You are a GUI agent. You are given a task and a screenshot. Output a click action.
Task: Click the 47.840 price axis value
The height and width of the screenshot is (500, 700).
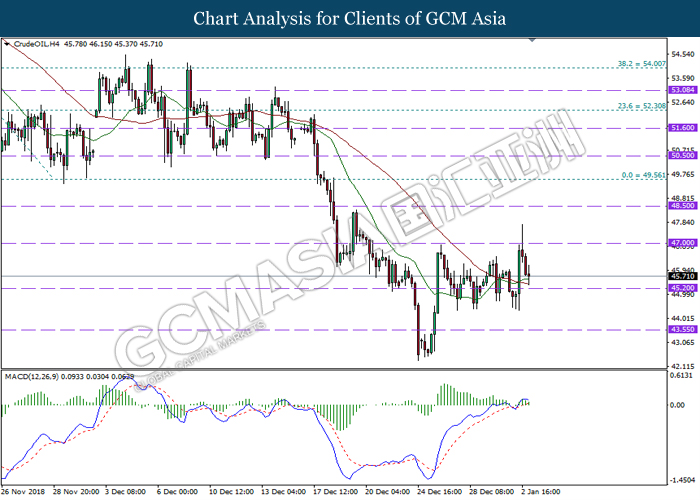pos(683,222)
